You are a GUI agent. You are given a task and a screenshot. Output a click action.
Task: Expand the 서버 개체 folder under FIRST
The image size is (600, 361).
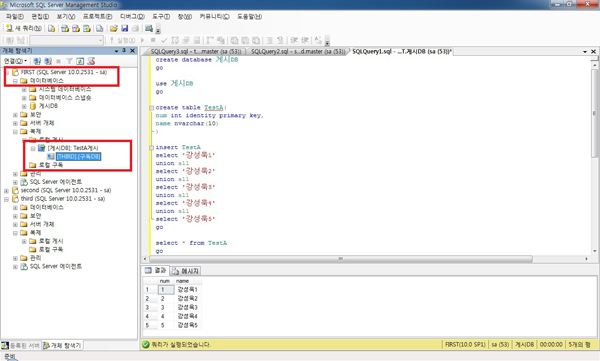click(x=15, y=123)
